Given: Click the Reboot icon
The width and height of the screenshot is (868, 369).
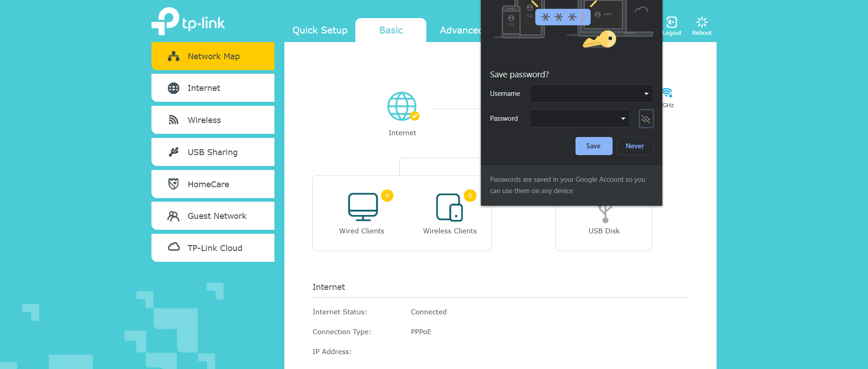Looking at the screenshot, I should coord(702,22).
